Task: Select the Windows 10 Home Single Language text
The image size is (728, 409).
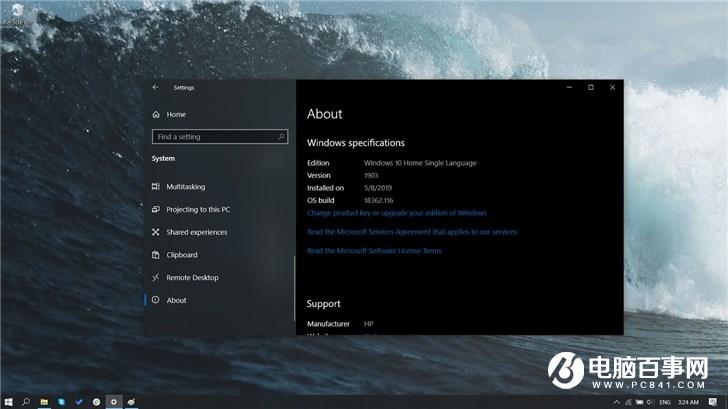Action: point(420,163)
